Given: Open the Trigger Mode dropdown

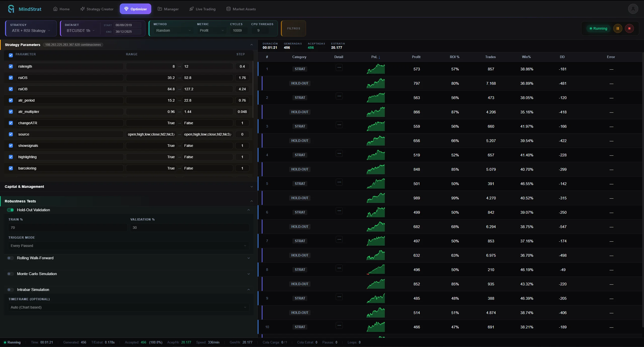Looking at the screenshot, I should (x=128, y=246).
